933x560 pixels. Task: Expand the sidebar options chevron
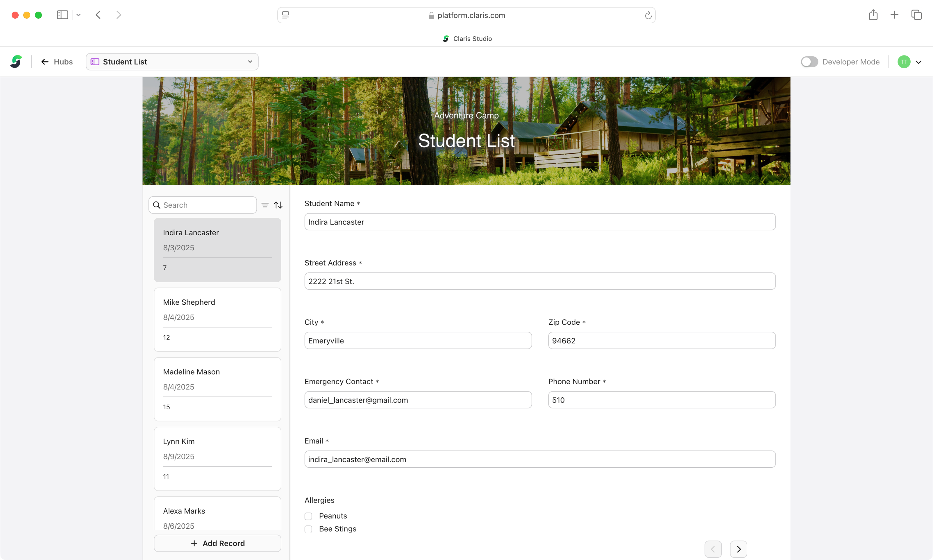pos(78,15)
